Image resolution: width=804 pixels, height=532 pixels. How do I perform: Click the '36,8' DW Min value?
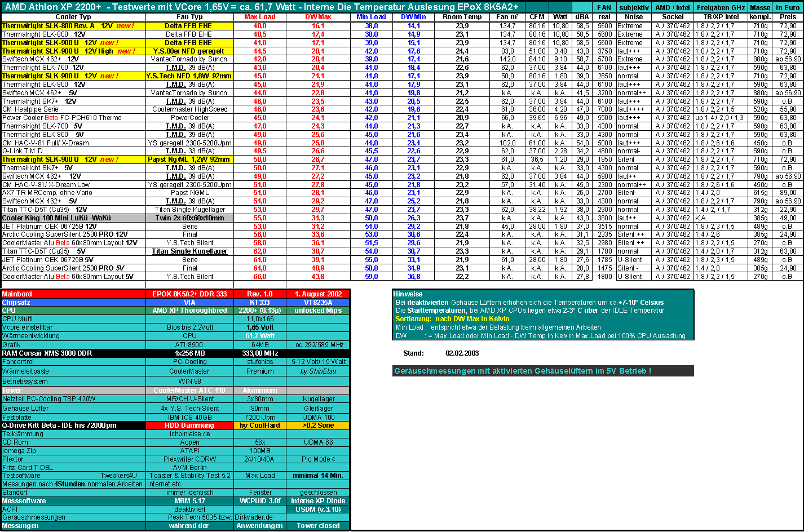(x=414, y=277)
